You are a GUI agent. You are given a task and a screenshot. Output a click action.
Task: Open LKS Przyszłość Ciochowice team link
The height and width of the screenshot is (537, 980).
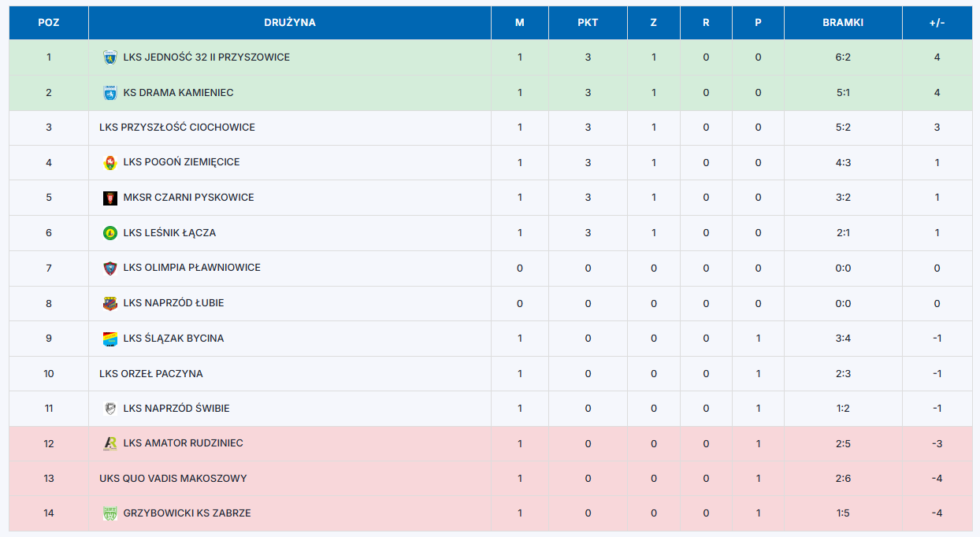(177, 128)
